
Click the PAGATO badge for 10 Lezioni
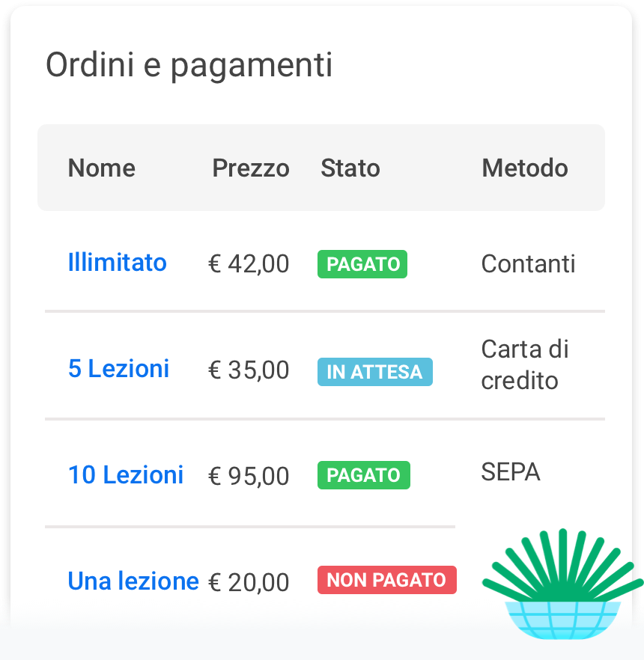tap(363, 475)
